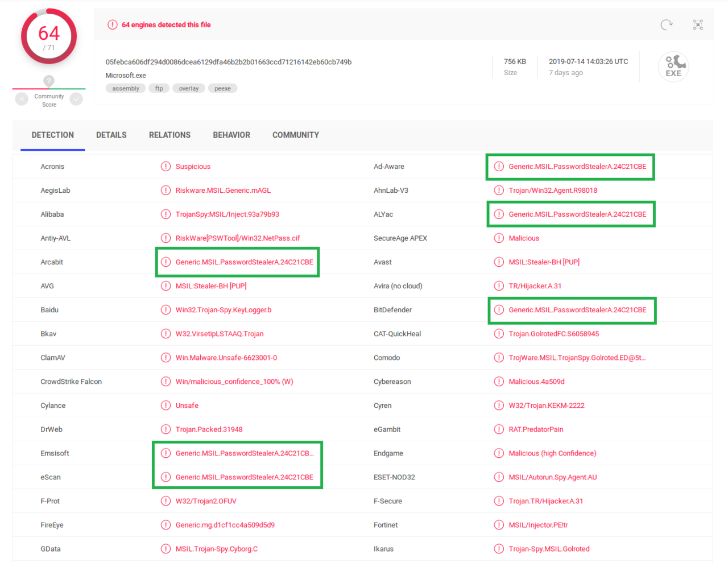Click the circular EXE file type icon

(673, 66)
